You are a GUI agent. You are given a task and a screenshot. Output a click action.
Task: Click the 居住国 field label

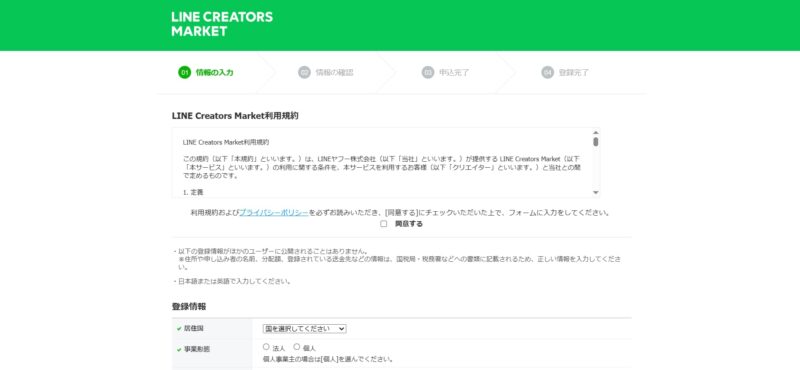click(193, 328)
